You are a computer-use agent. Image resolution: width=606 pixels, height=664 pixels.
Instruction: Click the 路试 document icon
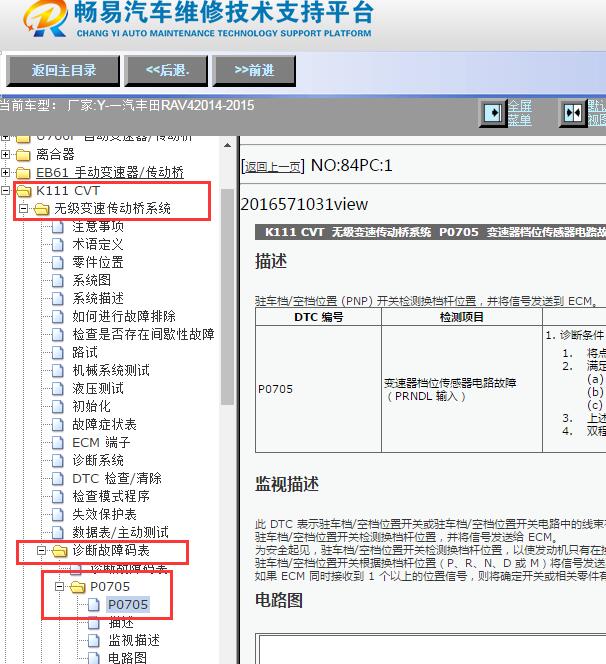point(58,352)
